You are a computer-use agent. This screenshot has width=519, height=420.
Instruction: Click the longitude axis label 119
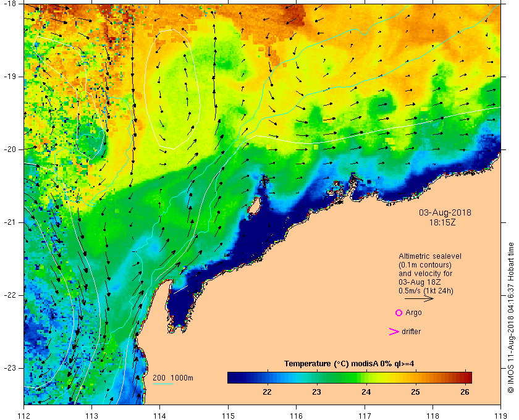tap(500, 416)
